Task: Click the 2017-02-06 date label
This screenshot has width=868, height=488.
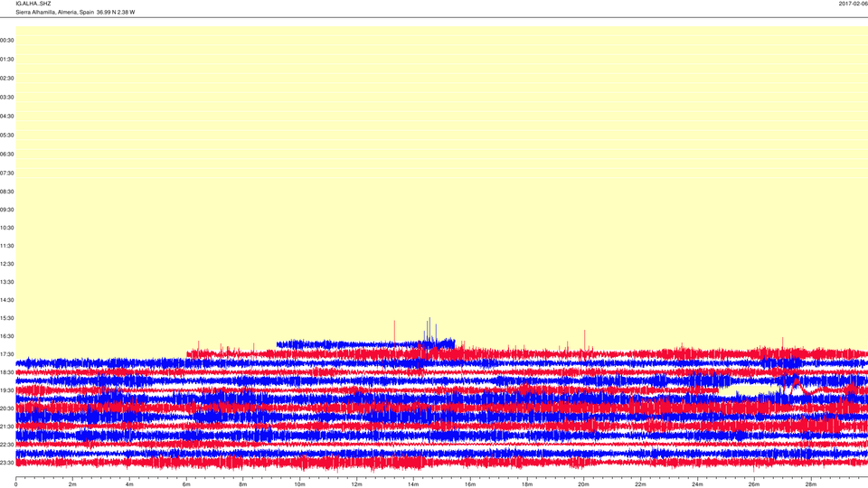Action: (x=853, y=4)
